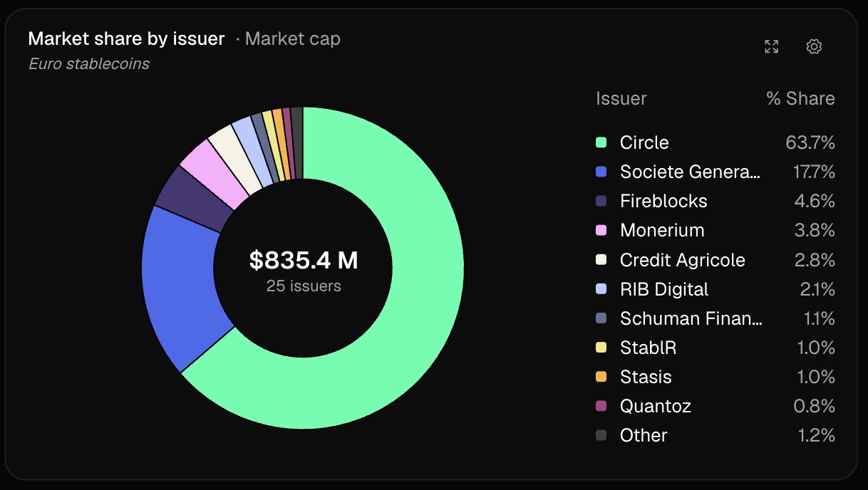Viewport: 868px width, 490px height.
Task: Select the Societe Genera… issuer label
Action: click(x=691, y=172)
